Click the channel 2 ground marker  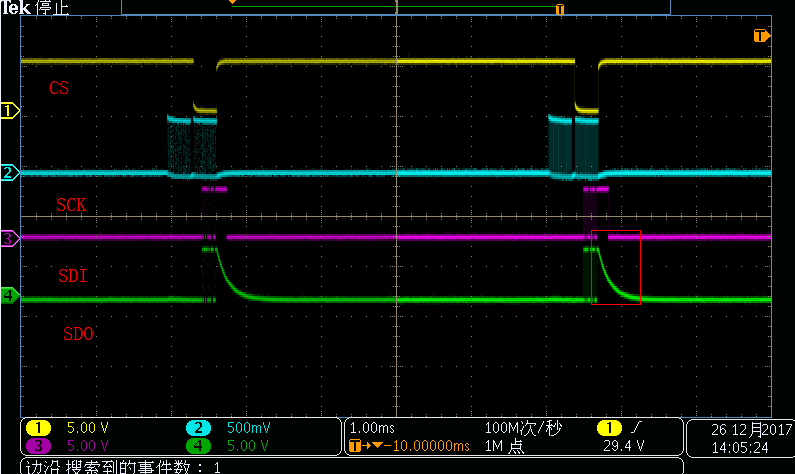(x=9, y=172)
